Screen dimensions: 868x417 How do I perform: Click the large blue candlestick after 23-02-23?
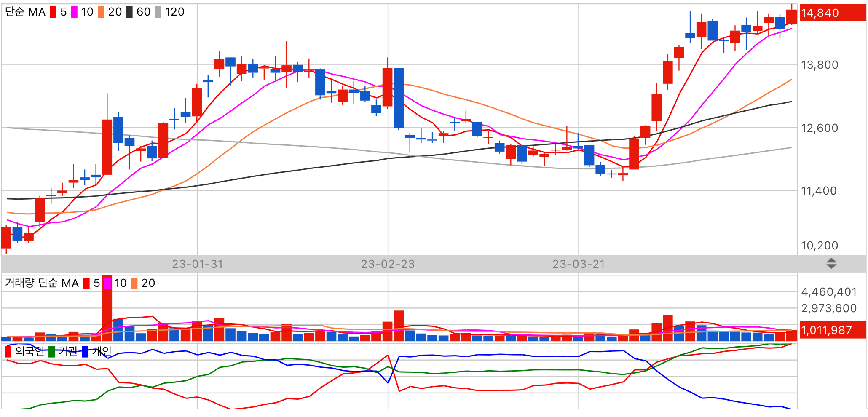pos(399,98)
